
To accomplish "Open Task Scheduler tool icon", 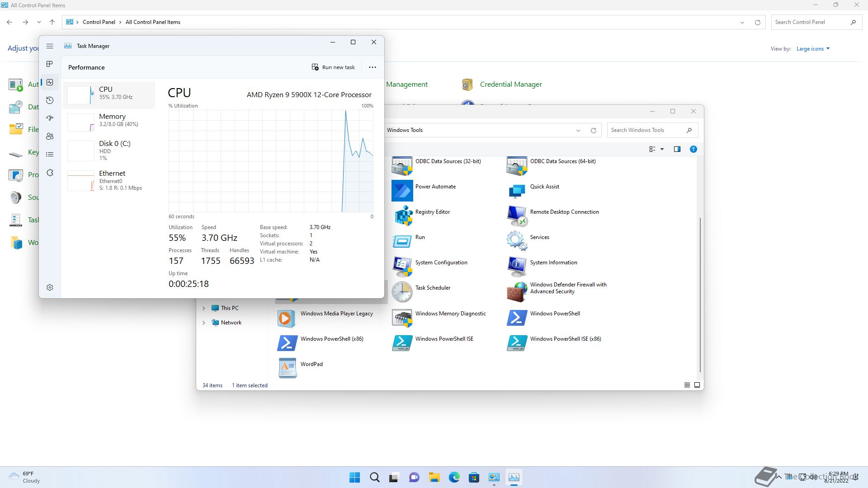I will coord(402,292).
